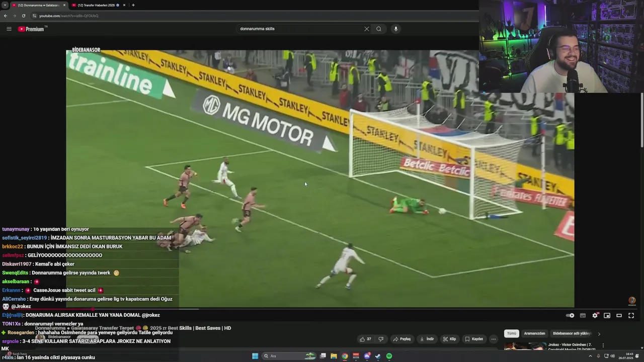Open Spotify from taskbar
The width and height of the screenshot is (644, 362).
(x=389, y=356)
